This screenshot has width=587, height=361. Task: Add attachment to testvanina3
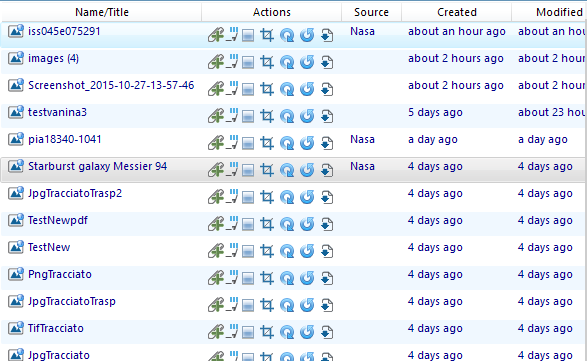[x=216, y=116]
